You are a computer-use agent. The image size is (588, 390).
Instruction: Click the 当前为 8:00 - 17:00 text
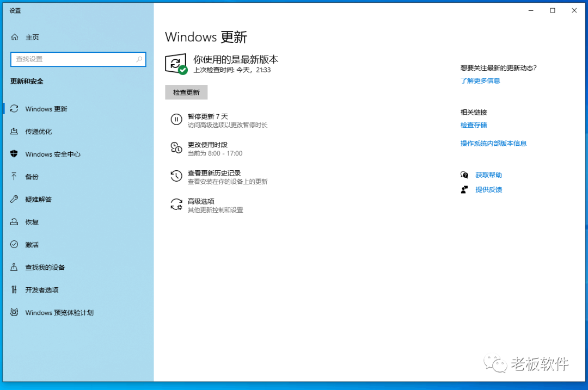pyautogui.click(x=215, y=153)
